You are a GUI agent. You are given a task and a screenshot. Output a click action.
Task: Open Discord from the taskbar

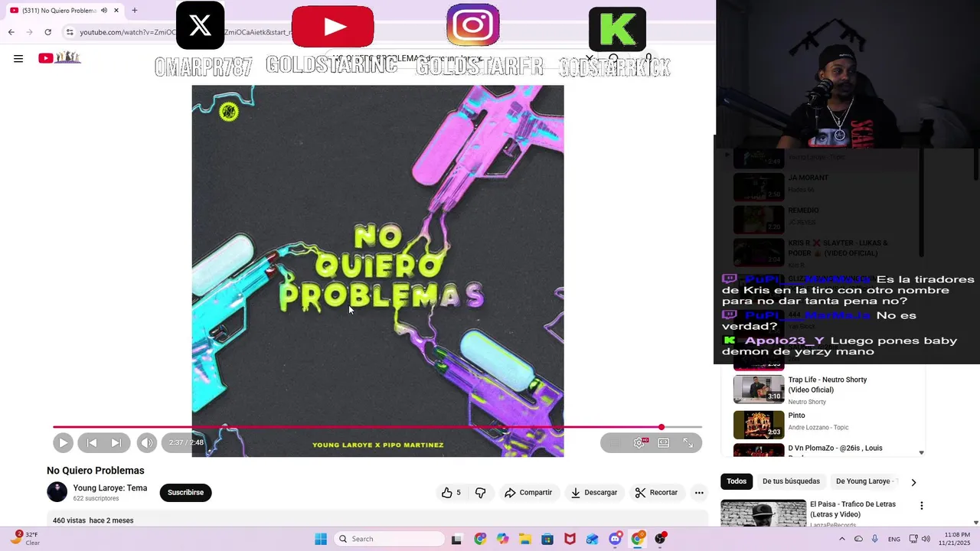pyautogui.click(x=615, y=539)
